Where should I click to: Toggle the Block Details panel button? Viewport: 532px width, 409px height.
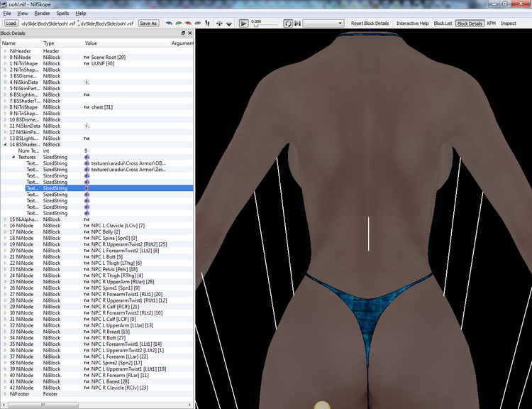pyautogui.click(x=470, y=23)
